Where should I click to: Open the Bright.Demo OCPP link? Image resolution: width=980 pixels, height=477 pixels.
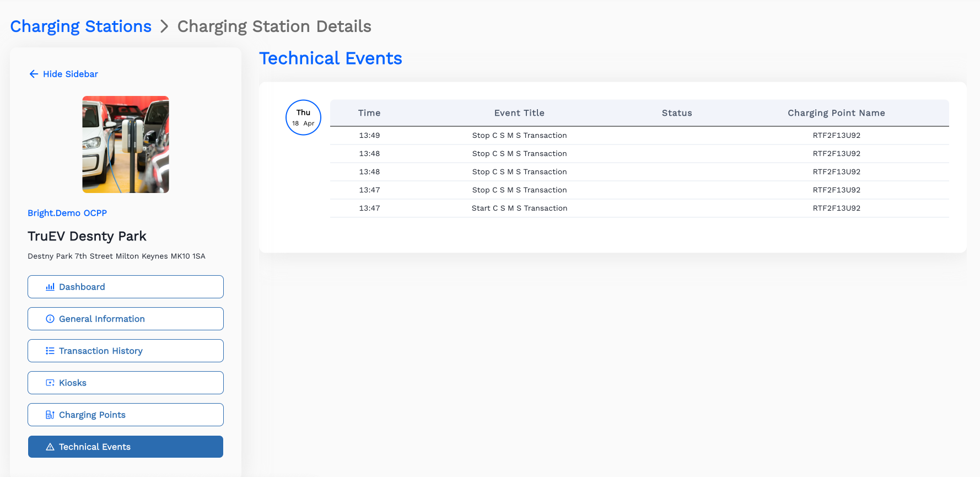(x=67, y=213)
